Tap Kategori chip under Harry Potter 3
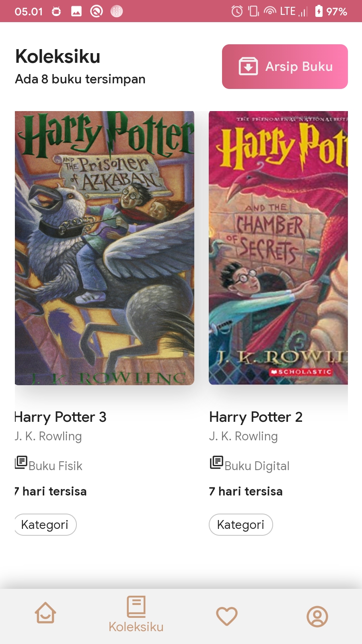The width and height of the screenshot is (362, 644). tap(45, 524)
